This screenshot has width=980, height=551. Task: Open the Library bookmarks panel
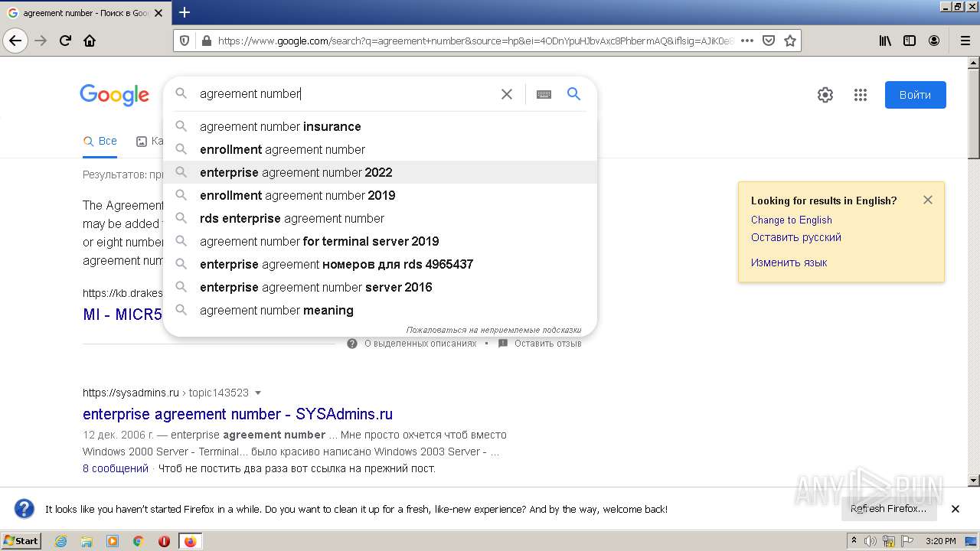pyautogui.click(x=885, y=41)
